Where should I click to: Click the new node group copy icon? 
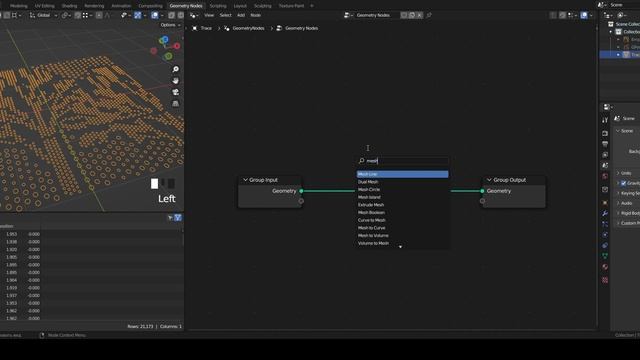pyautogui.click(x=412, y=15)
